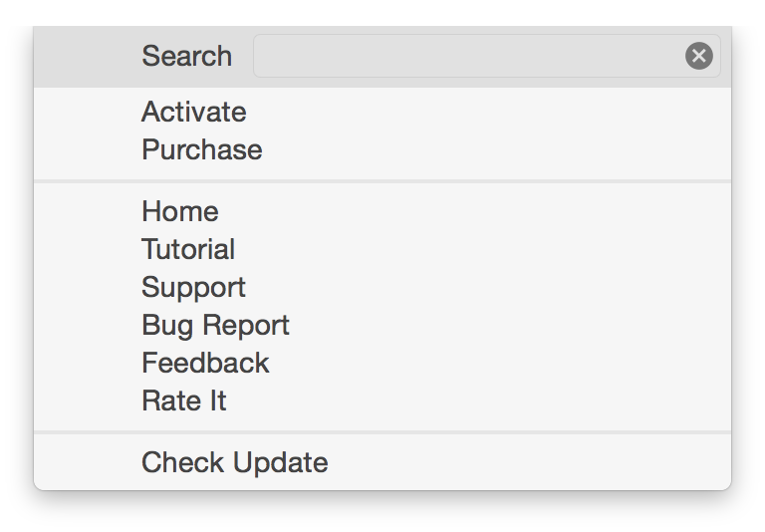This screenshot has height=532, width=765.
Task: Activate the license via Activate
Action: [x=194, y=112]
